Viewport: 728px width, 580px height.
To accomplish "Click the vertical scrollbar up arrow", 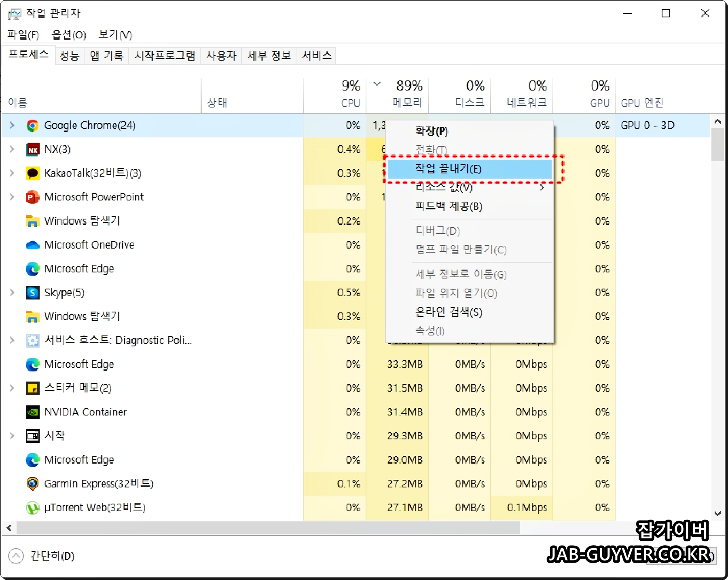I will [718, 121].
